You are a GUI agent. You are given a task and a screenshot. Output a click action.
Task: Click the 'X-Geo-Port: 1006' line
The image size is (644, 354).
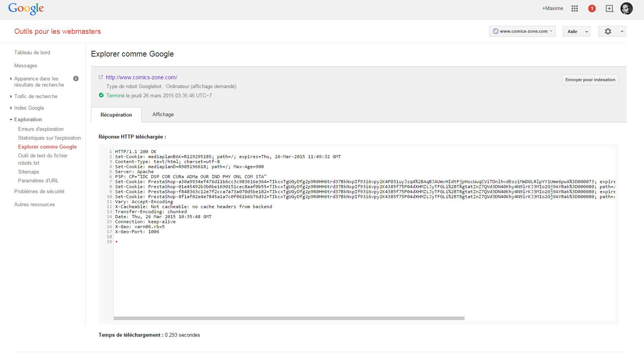coord(137,232)
